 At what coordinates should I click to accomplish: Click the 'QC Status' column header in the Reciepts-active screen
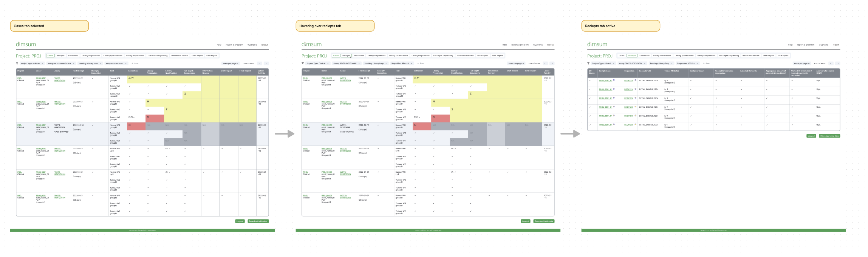click(591, 72)
